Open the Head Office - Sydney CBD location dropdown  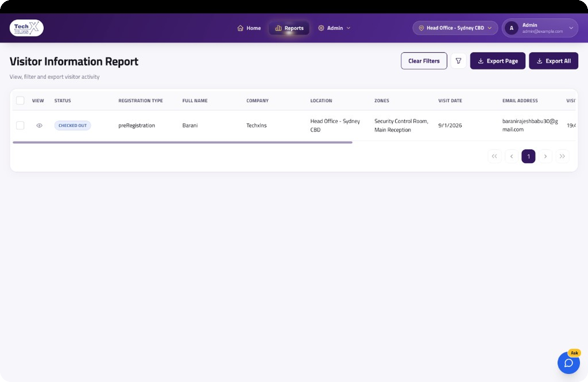pos(455,28)
